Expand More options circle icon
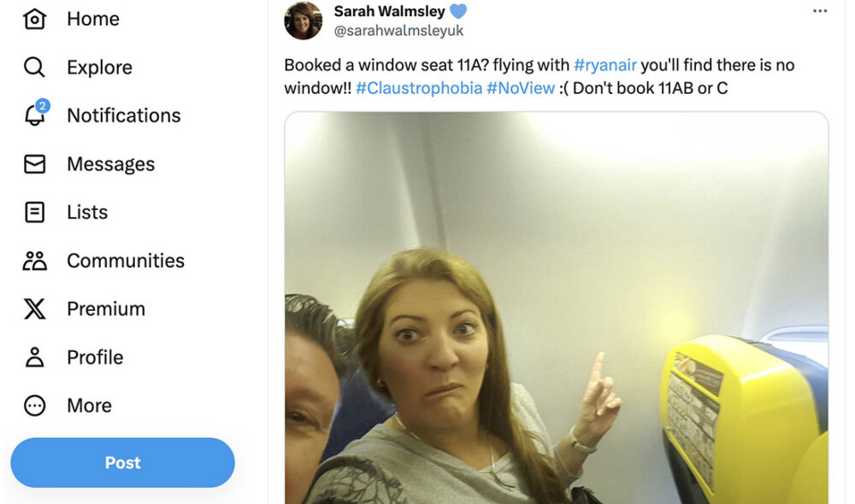The height and width of the screenshot is (504, 855). pos(34,406)
